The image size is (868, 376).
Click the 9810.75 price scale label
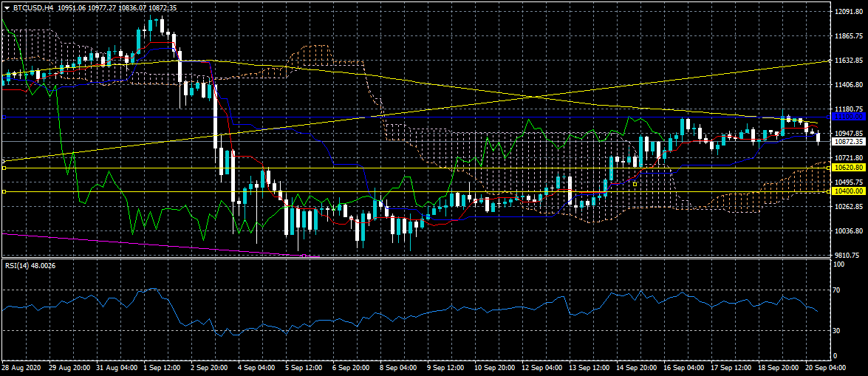click(x=848, y=256)
